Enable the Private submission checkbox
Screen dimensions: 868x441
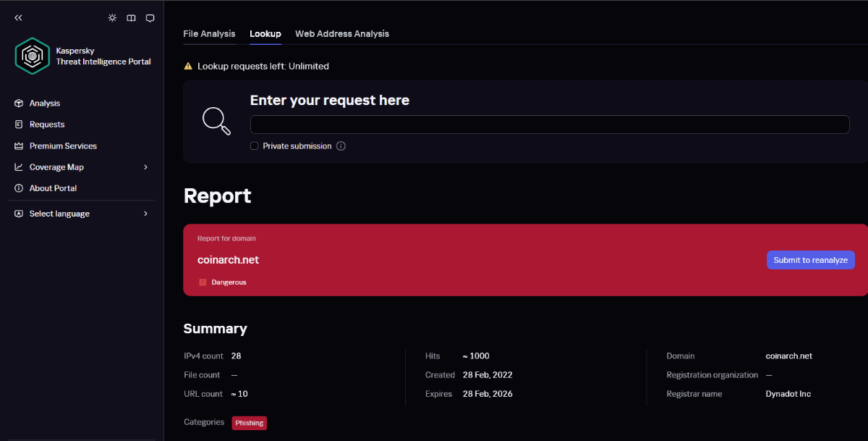(254, 146)
